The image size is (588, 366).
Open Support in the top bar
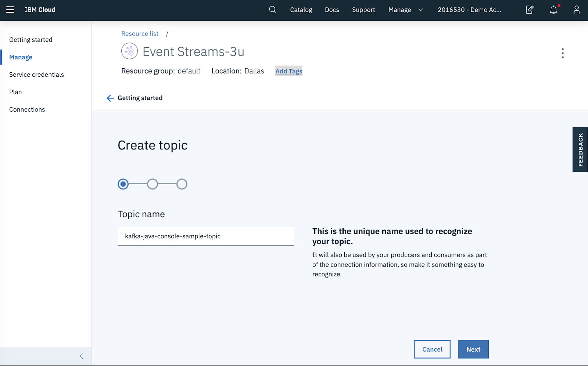pos(363,10)
